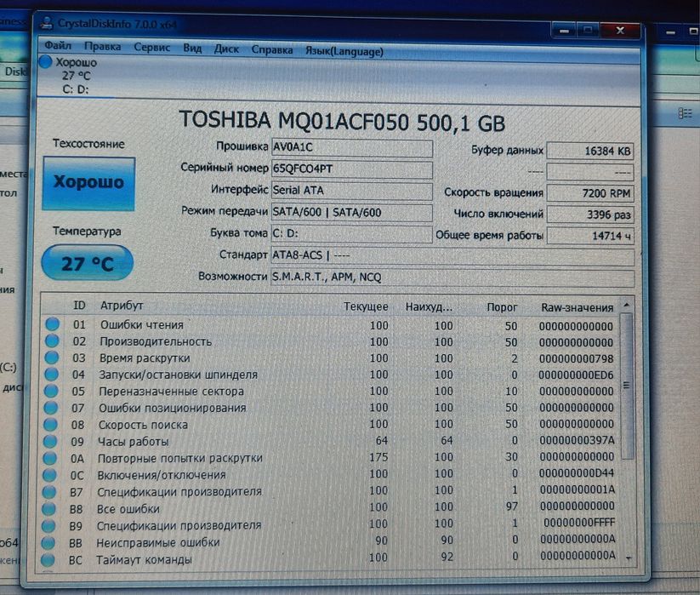Click the status circle of row 04 Запуски/остановки шпинделя
The image size is (700, 595).
coord(51,374)
